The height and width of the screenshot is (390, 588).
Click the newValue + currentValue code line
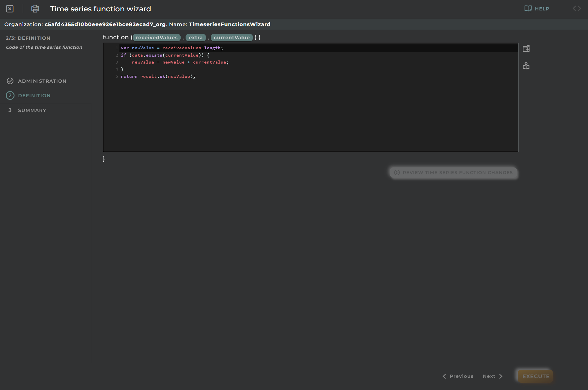pos(180,62)
